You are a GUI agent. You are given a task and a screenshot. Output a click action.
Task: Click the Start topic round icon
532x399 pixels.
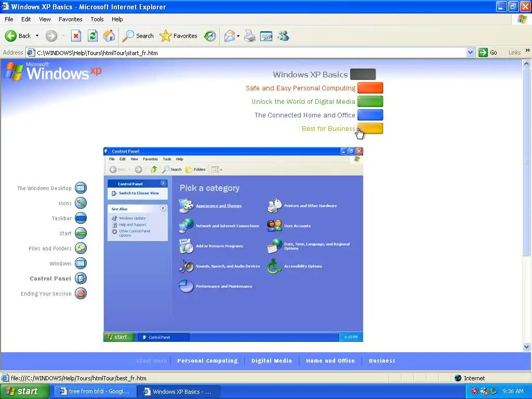pyautogui.click(x=81, y=233)
